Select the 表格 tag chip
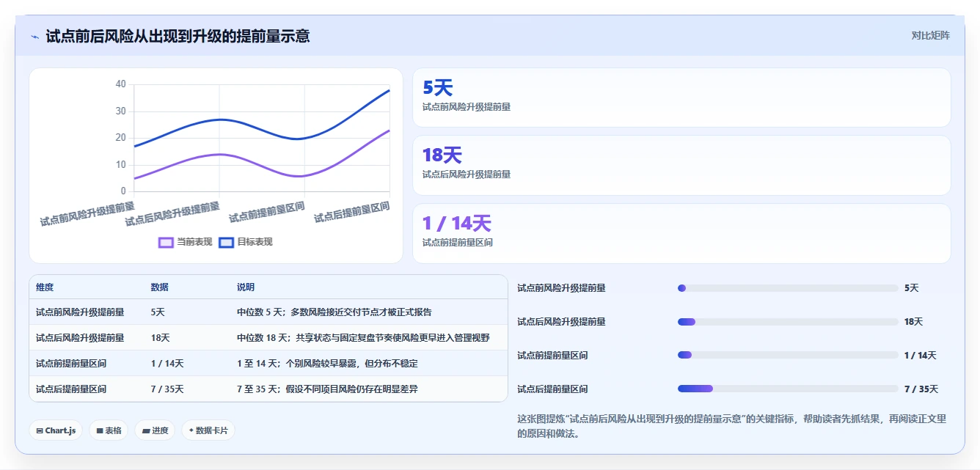The width and height of the screenshot is (980, 470). coord(109,430)
